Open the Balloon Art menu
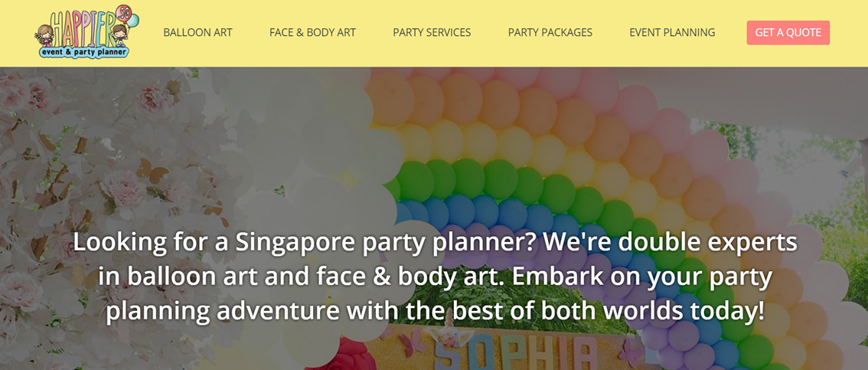The width and height of the screenshot is (868, 370). click(197, 33)
